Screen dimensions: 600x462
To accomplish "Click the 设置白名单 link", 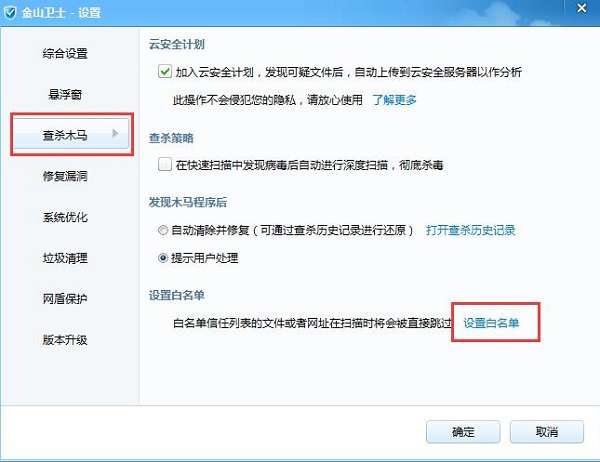I will pyautogui.click(x=491, y=323).
